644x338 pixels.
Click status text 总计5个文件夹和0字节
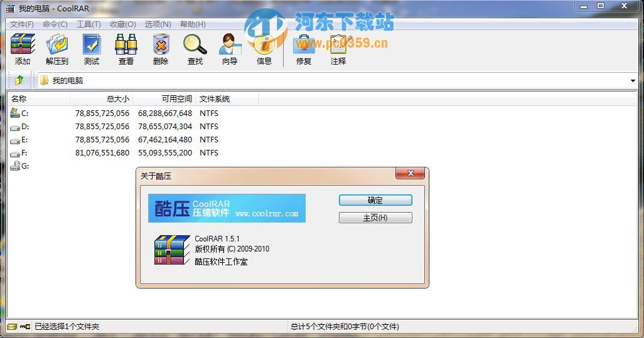[x=345, y=327]
